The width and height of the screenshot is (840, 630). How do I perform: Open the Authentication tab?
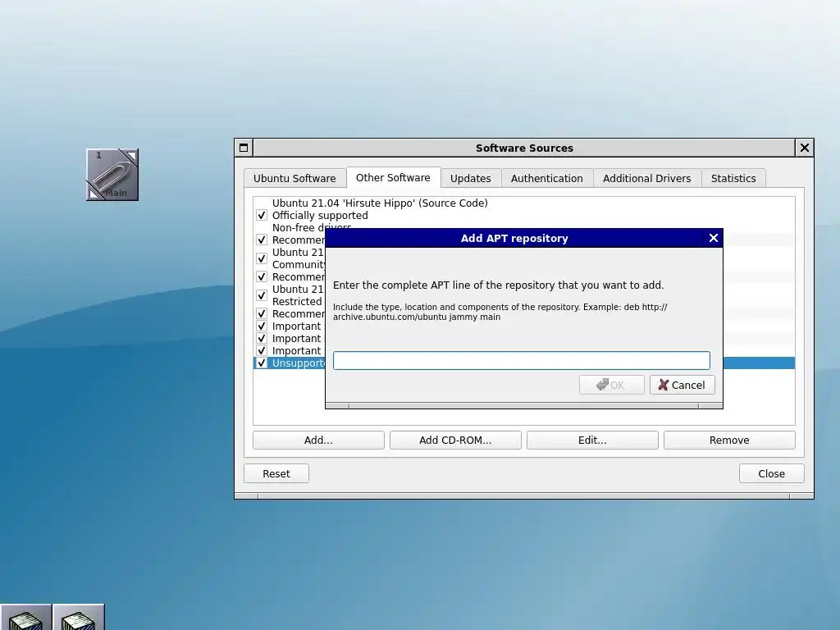click(547, 178)
